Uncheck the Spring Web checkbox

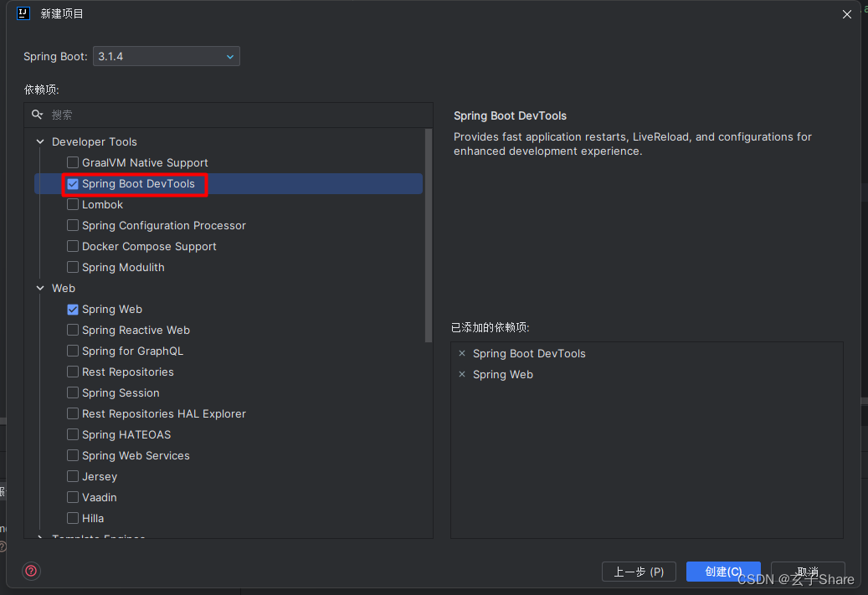[73, 310]
